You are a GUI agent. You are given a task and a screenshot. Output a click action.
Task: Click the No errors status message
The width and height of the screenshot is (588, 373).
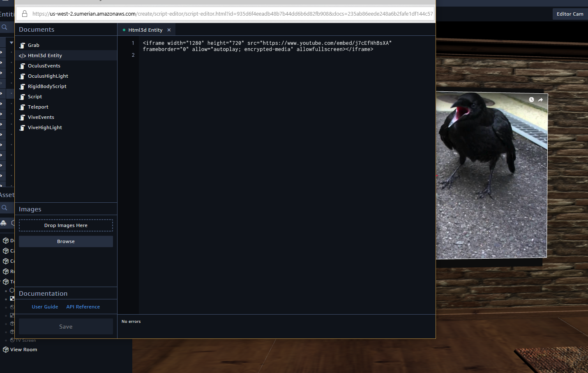[131, 322]
